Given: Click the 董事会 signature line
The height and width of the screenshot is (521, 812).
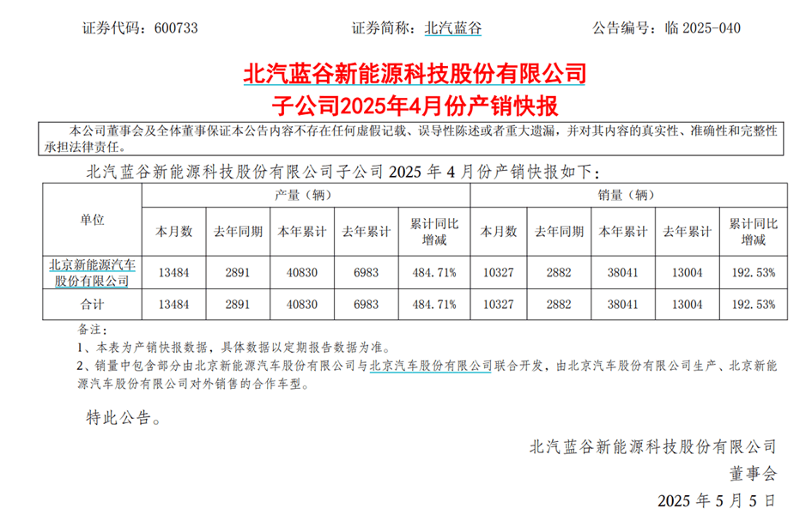Looking at the screenshot, I should point(754,473).
